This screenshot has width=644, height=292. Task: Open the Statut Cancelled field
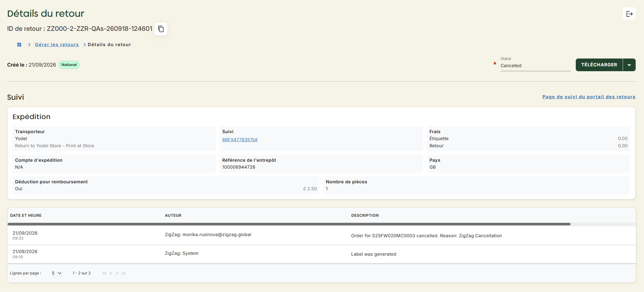tap(535, 66)
